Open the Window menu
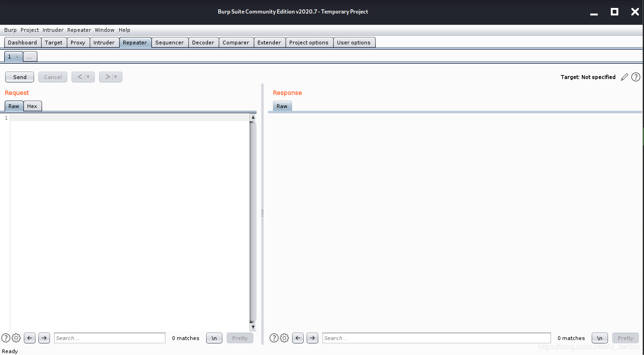Image resolution: width=644 pixels, height=355 pixels. point(104,30)
